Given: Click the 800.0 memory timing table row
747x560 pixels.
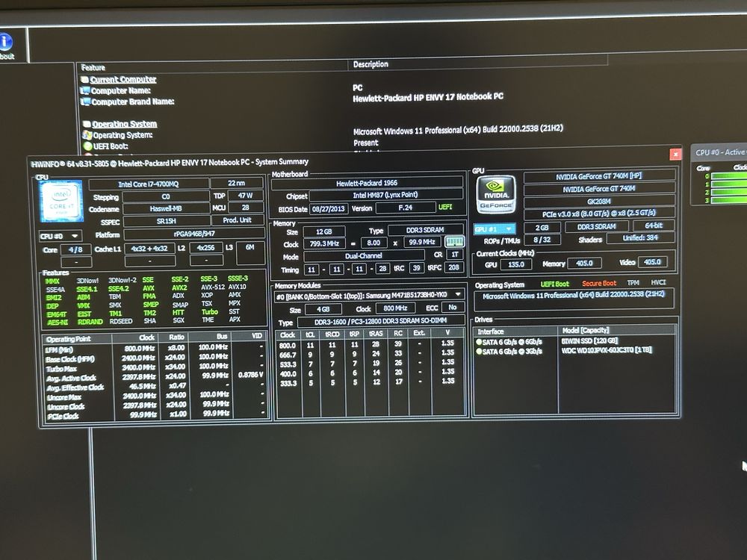Looking at the screenshot, I should [x=370, y=344].
